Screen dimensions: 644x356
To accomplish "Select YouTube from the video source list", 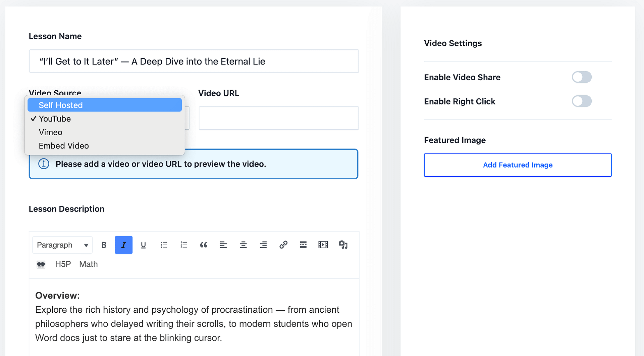I will click(55, 119).
